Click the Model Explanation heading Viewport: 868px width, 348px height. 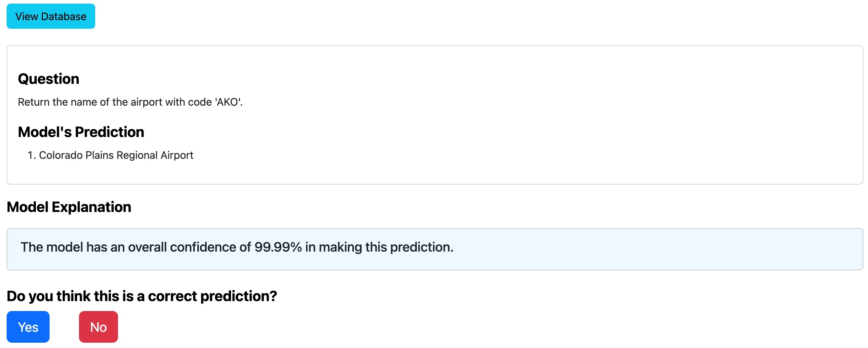coord(69,207)
